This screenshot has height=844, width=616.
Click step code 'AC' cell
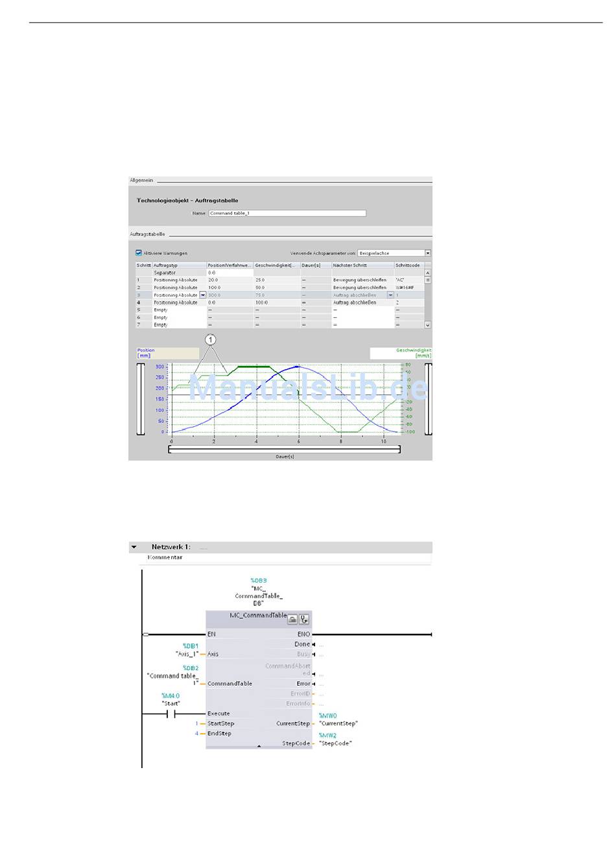pos(409,280)
